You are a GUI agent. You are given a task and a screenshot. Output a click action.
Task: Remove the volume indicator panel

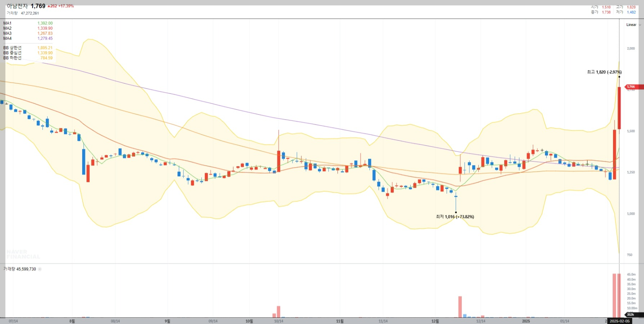click(40, 269)
